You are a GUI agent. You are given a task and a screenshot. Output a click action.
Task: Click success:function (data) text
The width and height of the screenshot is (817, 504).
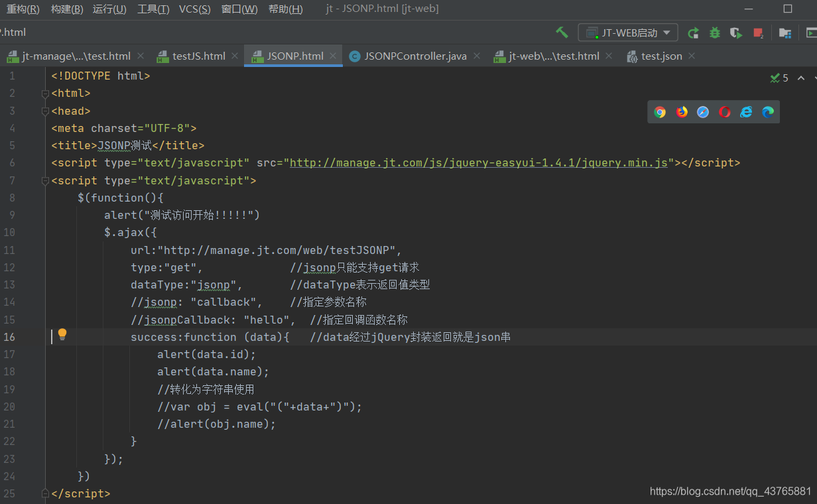click(x=210, y=337)
